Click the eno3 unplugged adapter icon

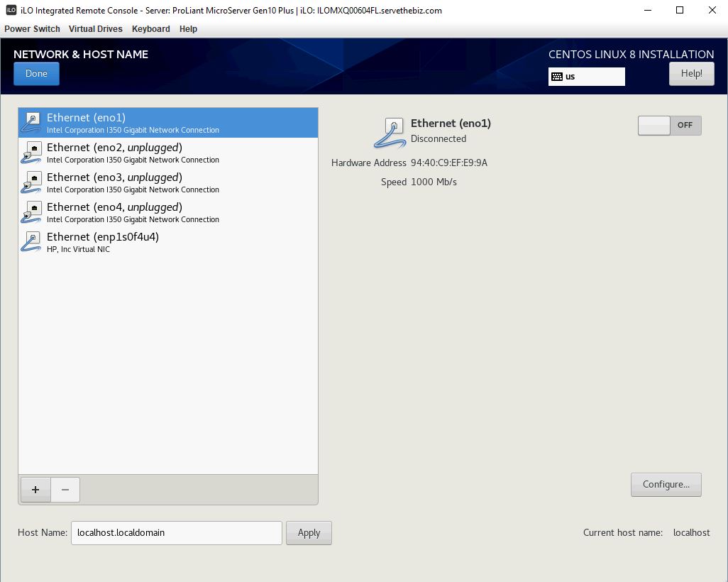pos(31,182)
